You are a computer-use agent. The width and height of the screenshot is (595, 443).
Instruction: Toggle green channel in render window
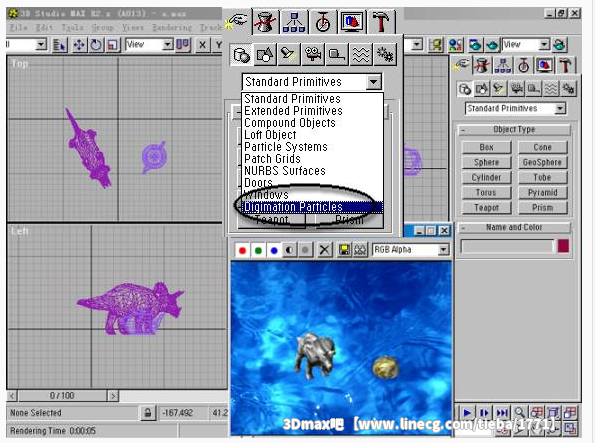(258, 250)
